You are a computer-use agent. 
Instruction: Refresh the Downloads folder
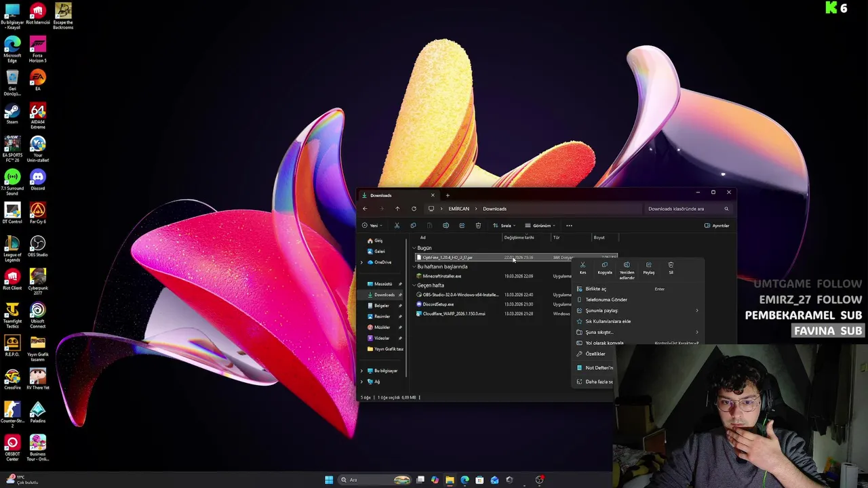coord(414,209)
